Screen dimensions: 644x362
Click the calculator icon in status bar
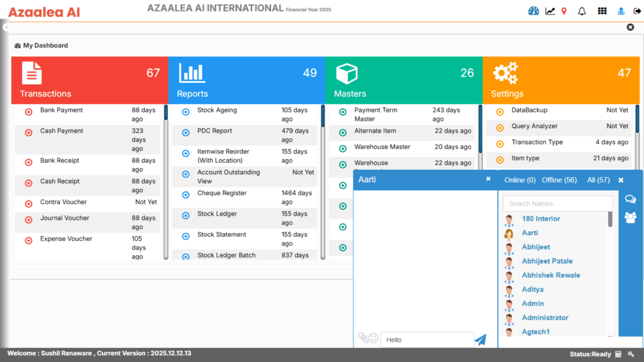point(618,354)
